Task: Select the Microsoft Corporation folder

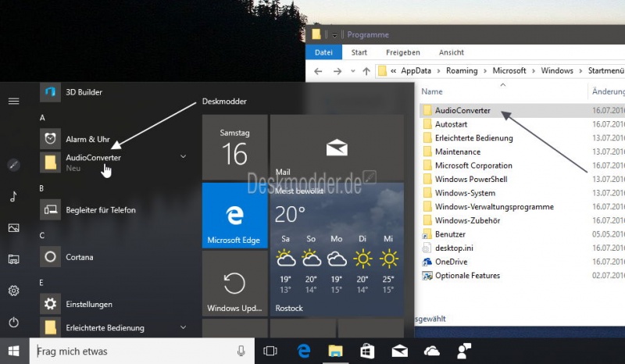Action: point(473,166)
